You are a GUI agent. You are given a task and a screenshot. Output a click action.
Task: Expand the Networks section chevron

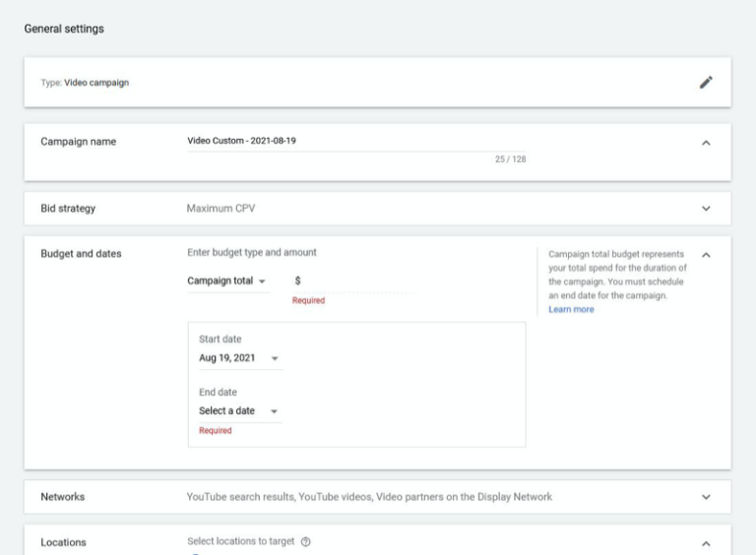(x=706, y=497)
